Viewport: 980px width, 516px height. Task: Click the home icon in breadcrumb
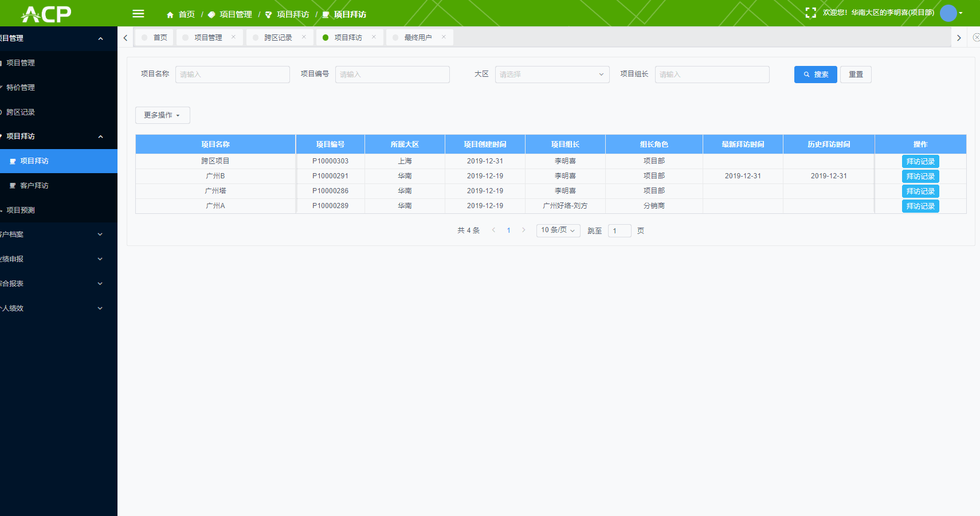pos(170,15)
